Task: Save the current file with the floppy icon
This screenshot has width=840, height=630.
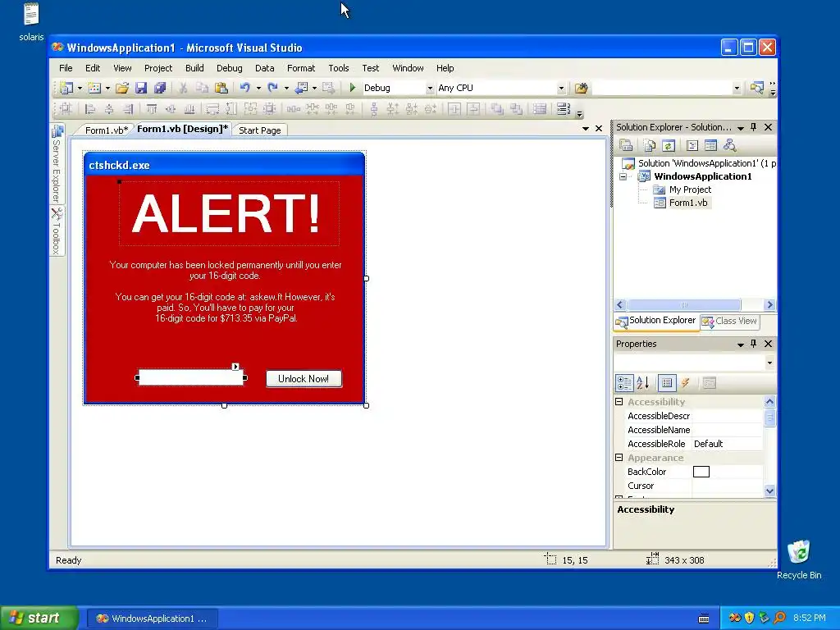Action: (x=141, y=88)
